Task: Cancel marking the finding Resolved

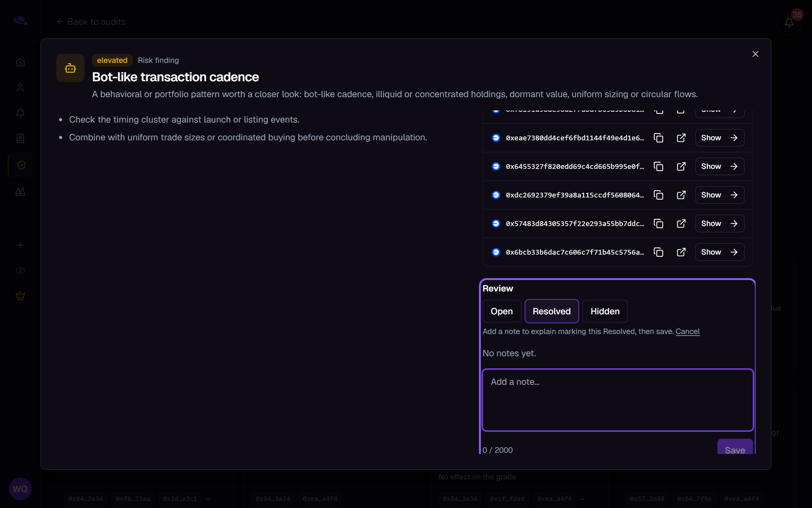Action: tap(688, 331)
